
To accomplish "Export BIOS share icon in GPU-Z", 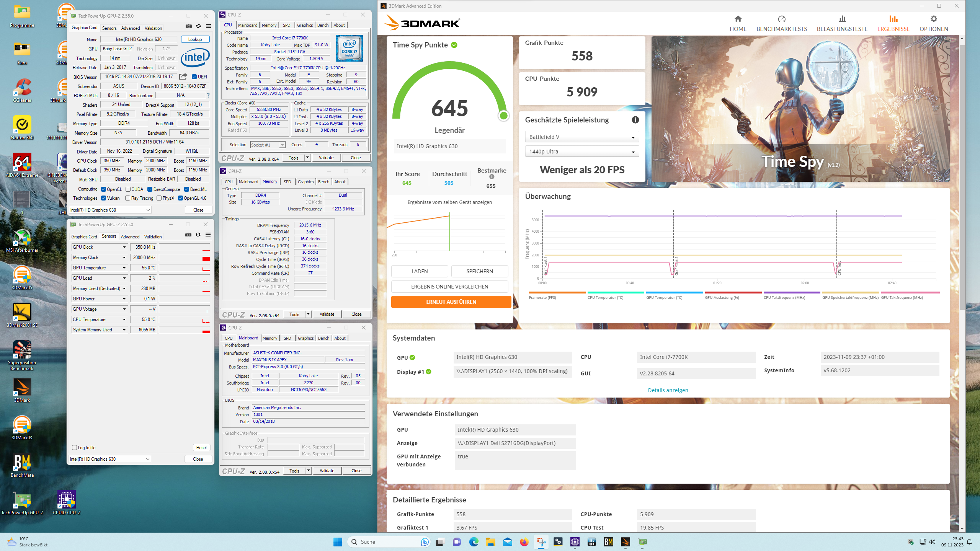I will 183,77.
